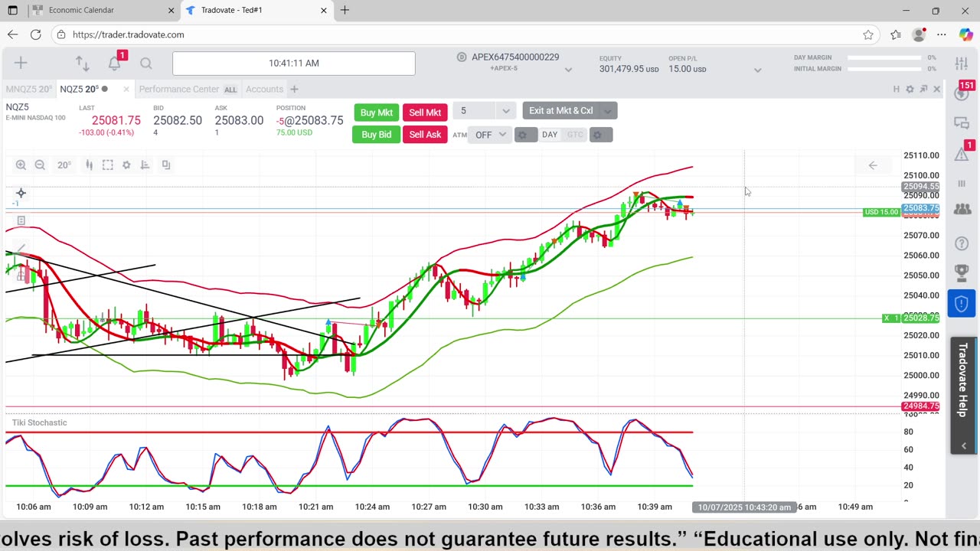This screenshot has width=980, height=551.
Task: Open the help question mark sidebar icon
Action: 962,243
